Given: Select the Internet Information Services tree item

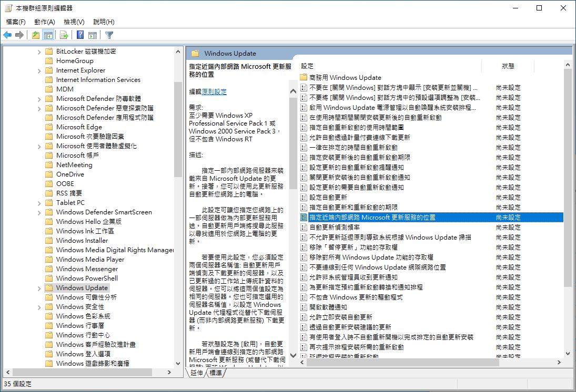Looking at the screenshot, I should tap(98, 80).
